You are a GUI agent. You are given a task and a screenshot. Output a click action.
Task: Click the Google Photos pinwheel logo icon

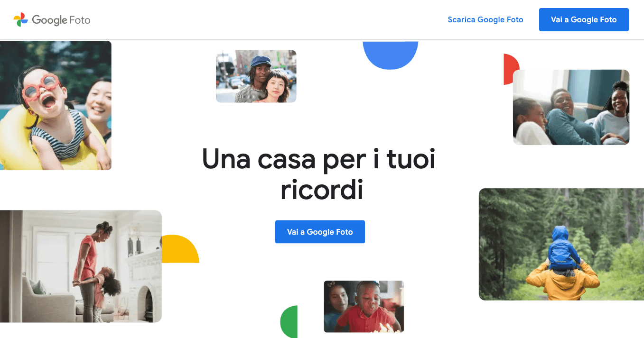coord(21,19)
